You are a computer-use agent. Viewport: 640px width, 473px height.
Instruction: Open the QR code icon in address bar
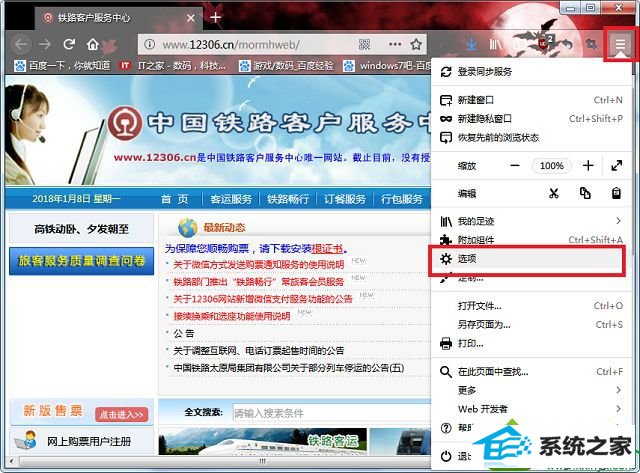click(x=364, y=44)
